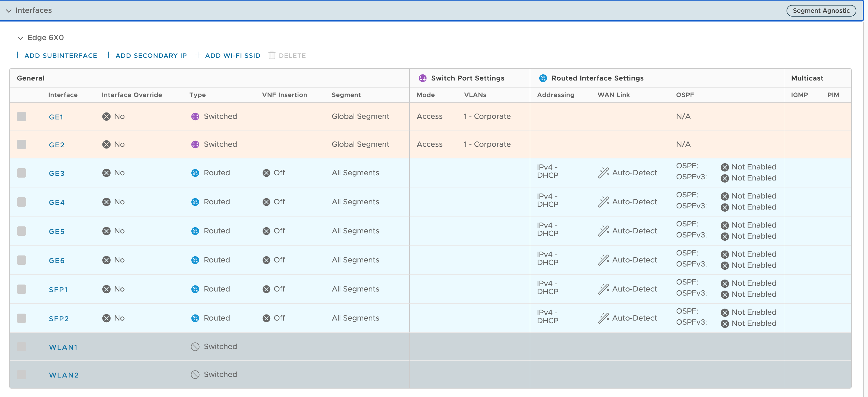Open the WLAN1 interface link
Image resolution: width=868 pixels, height=397 pixels.
(63, 347)
